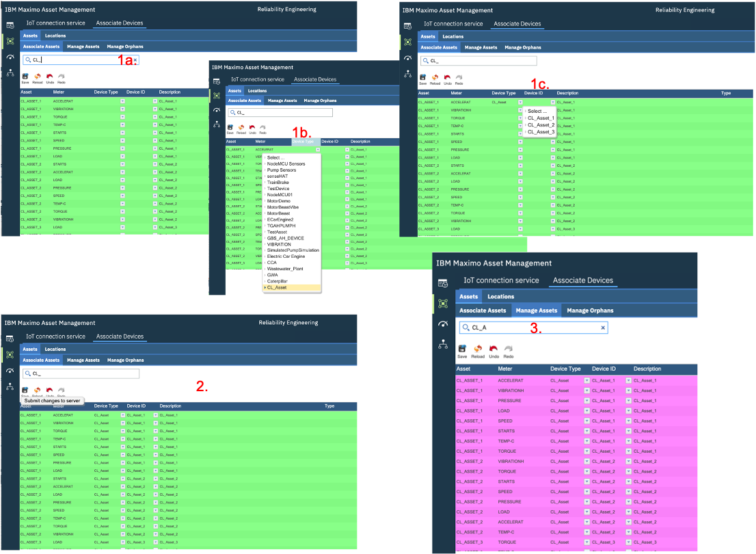Open Device Type dropdown for ACCELERAT row, top-left window
Viewport: 756px width, 554px height.
[x=122, y=101]
